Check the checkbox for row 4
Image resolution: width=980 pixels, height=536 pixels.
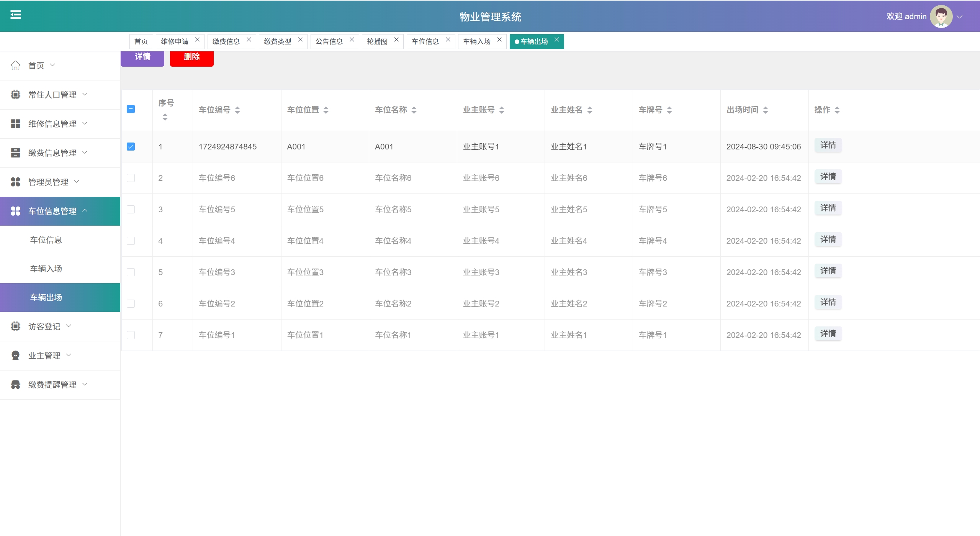pyautogui.click(x=131, y=241)
